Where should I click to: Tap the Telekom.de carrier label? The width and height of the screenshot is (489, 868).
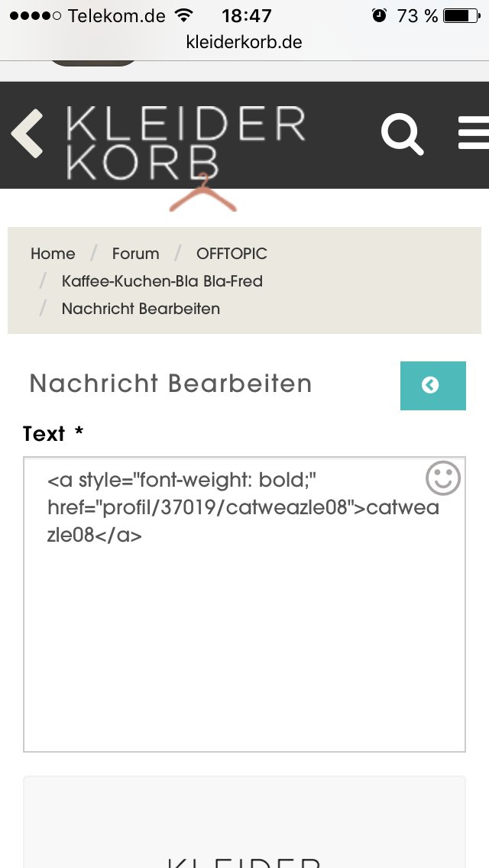(x=116, y=15)
